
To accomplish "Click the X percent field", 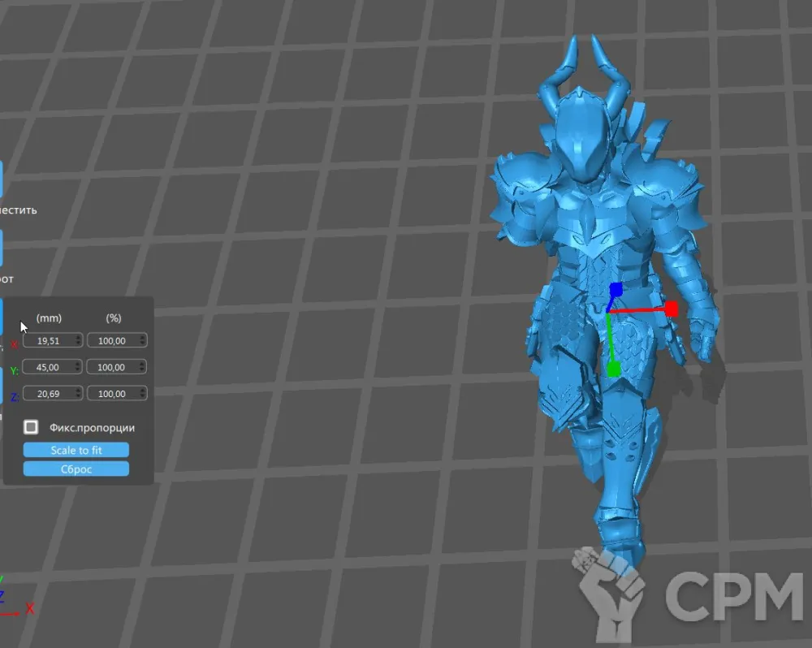I will tap(111, 341).
